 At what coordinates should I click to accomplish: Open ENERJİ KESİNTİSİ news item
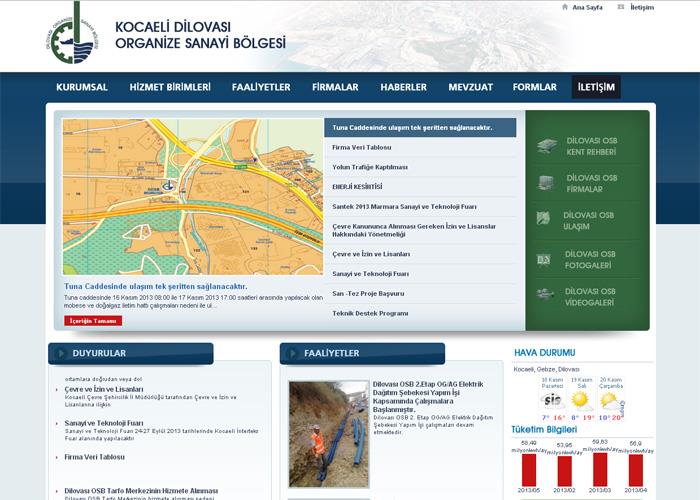pos(420,187)
